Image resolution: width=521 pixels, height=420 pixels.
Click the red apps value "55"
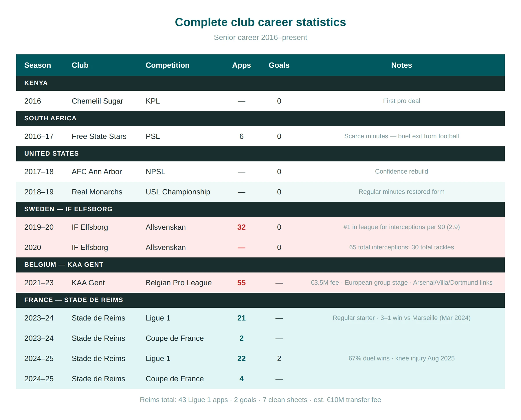(x=241, y=283)
